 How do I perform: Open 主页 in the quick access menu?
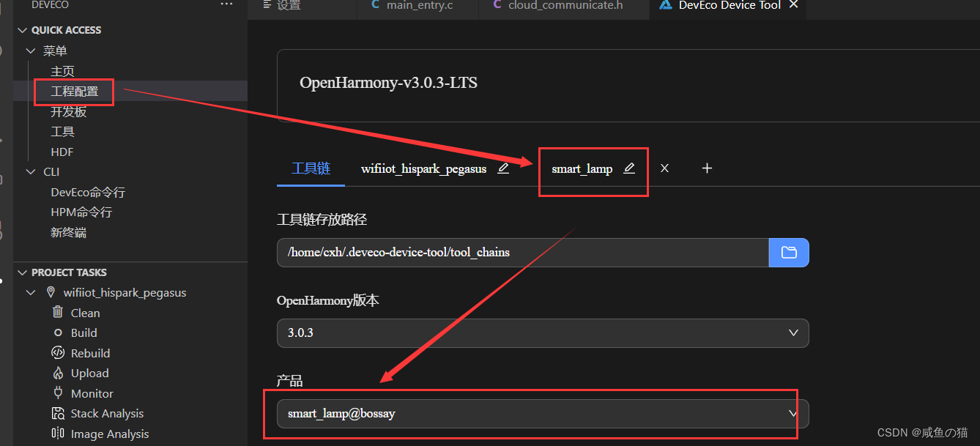62,71
